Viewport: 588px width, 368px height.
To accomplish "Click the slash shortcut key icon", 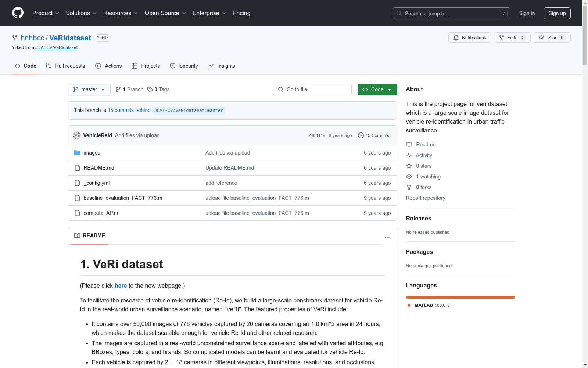I will [x=504, y=13].
